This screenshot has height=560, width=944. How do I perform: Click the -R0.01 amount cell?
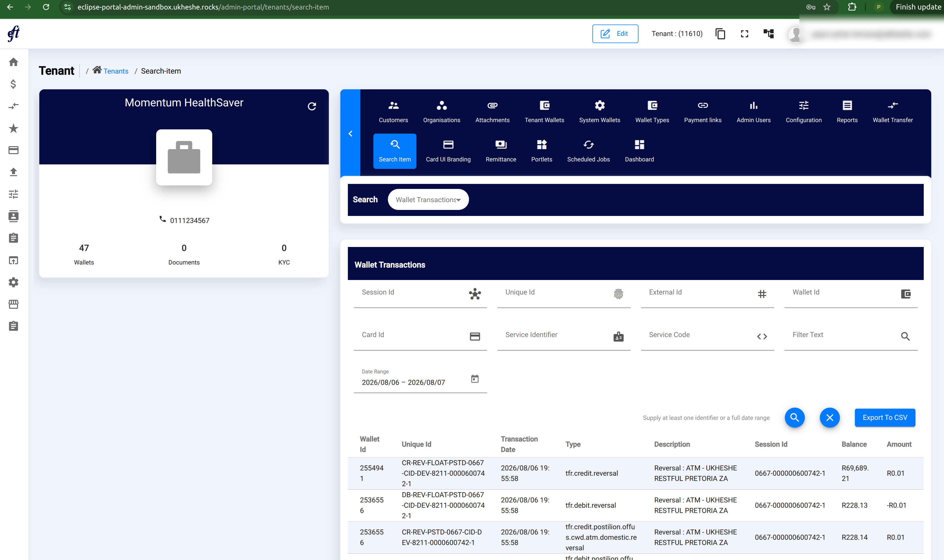896,505
